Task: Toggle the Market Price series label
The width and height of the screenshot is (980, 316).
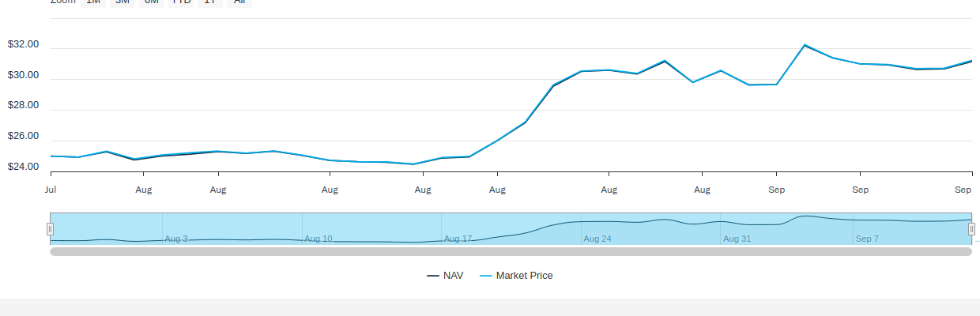Action: (525, 276)
